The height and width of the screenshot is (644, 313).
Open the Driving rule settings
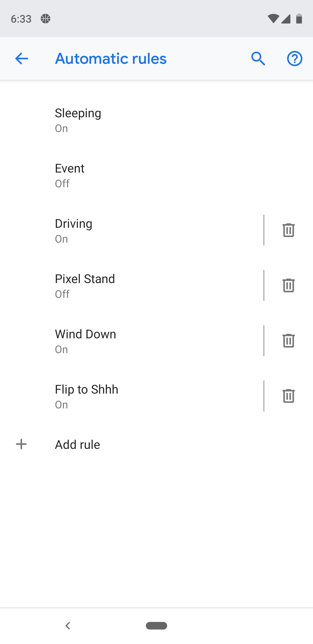pyautogui.click(x=132, y=230)
